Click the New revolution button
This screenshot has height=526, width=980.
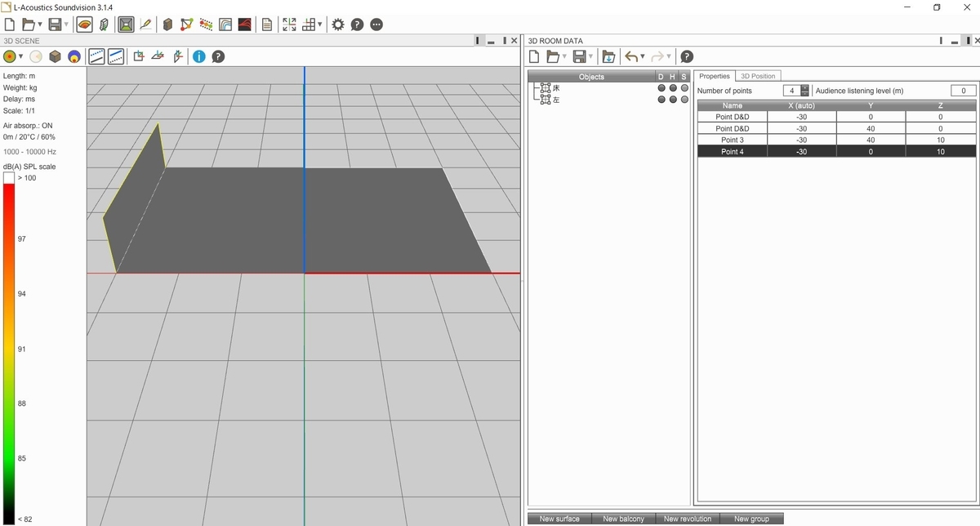click(688, 519)
